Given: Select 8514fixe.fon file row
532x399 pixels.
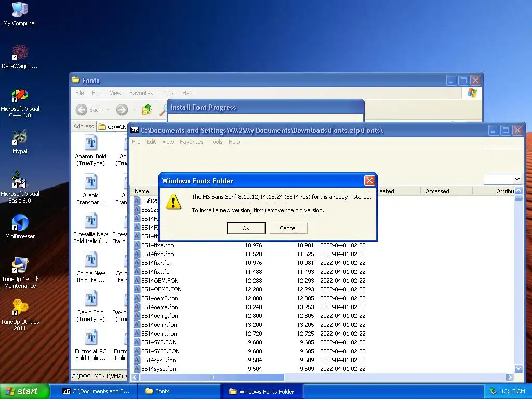Looking at the screenshot, I should coord(250,245).
